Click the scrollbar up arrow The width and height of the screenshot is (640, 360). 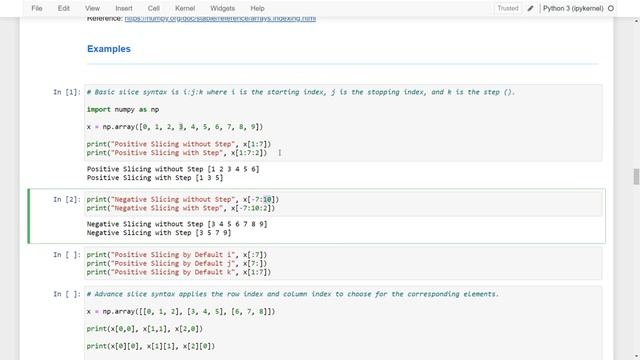point(636,20)
